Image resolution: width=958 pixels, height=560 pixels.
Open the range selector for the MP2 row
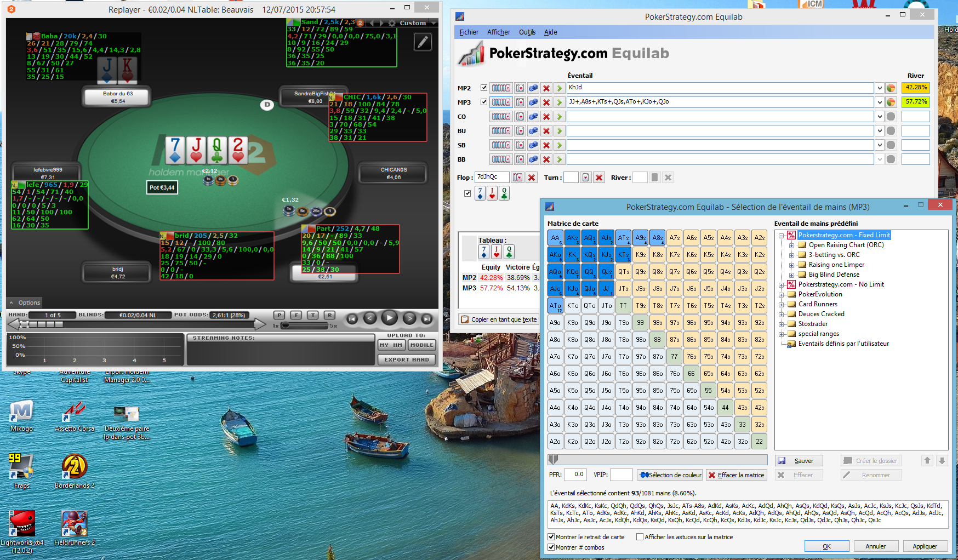tap(501, 88)
